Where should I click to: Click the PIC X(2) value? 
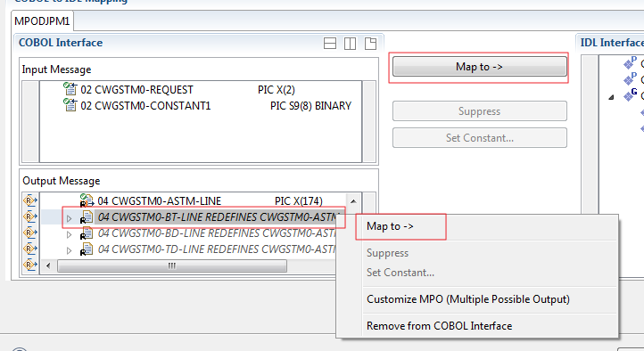pos(277,90)
